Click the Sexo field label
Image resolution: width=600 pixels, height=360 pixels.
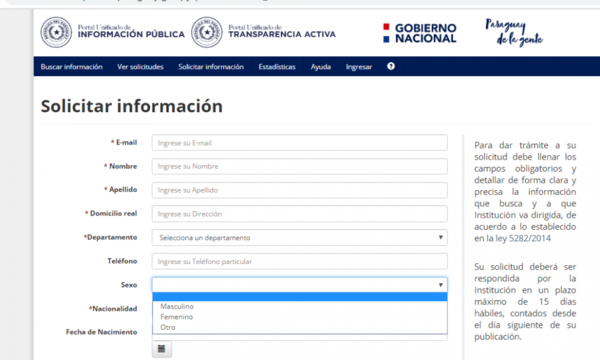point(129,285)
